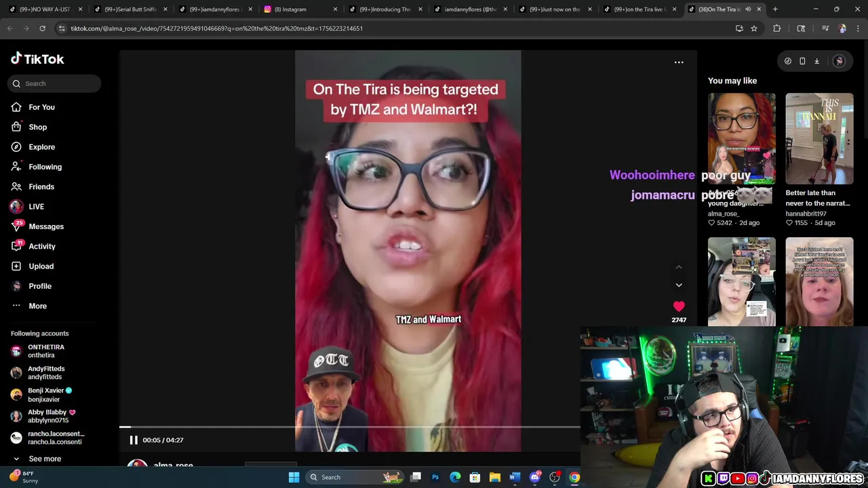Open OBS Studio from the taskbar

tap(555, 477)
